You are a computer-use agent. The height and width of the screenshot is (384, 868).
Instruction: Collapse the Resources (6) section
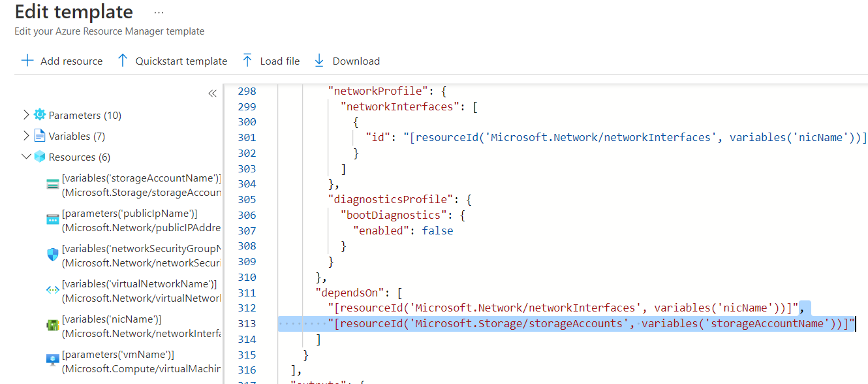point(26,157)
